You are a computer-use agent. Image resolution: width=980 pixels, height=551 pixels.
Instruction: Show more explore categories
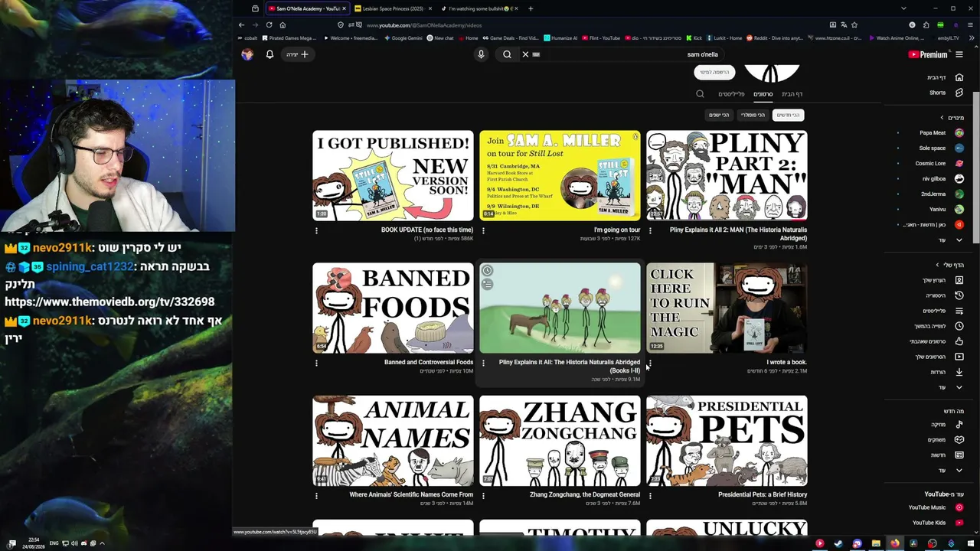tap(951, 470)
